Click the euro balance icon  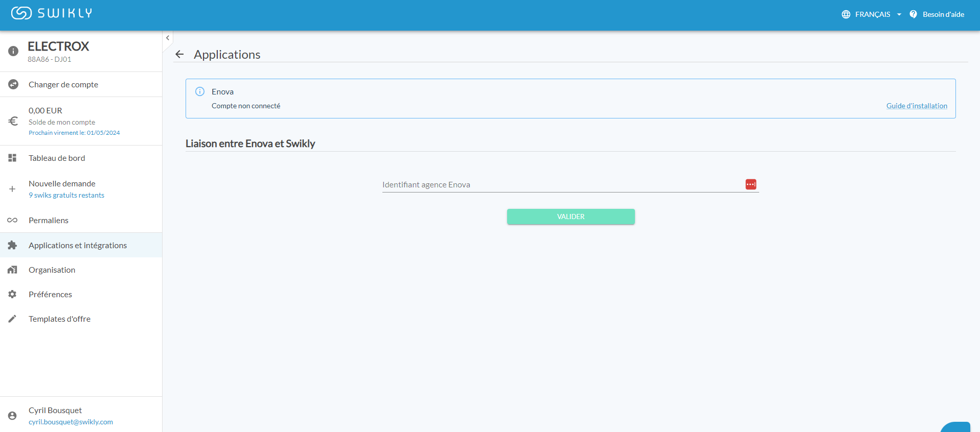13,121
